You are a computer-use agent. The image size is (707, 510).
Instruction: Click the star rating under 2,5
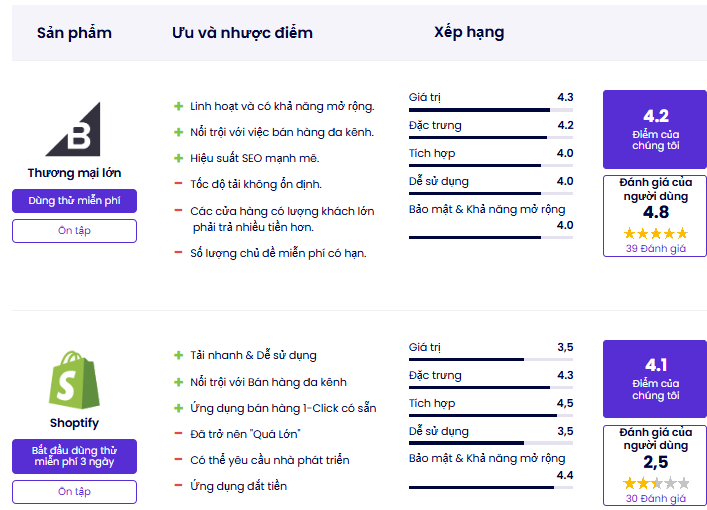656,483
